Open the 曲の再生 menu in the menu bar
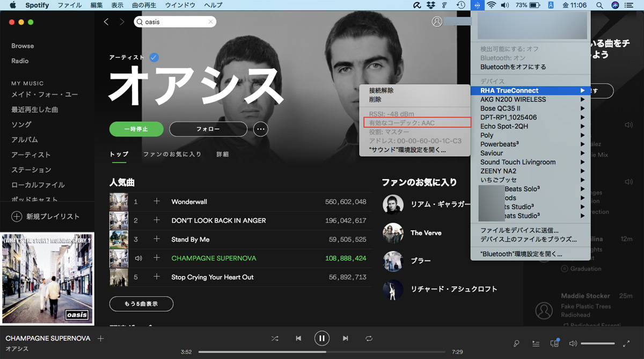 coord(145,5)
